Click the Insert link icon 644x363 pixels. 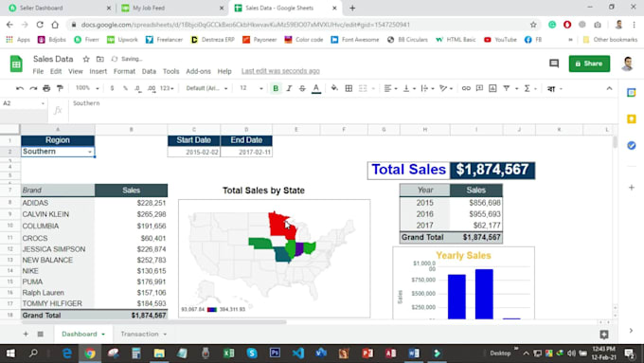pos(466,88)
